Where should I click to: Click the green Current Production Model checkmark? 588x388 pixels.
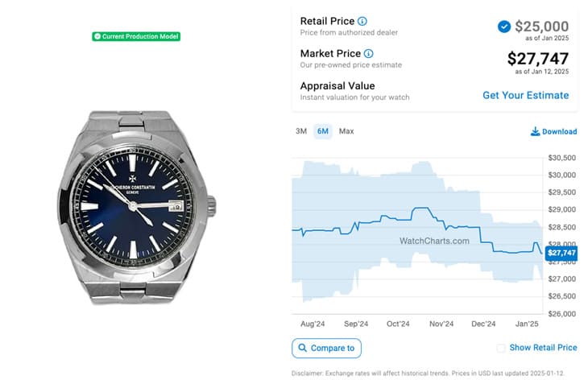[97, 36]
